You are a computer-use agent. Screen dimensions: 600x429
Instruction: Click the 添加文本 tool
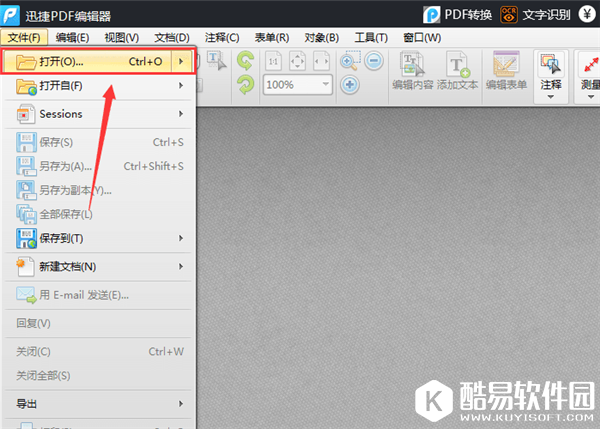point(457,71)
